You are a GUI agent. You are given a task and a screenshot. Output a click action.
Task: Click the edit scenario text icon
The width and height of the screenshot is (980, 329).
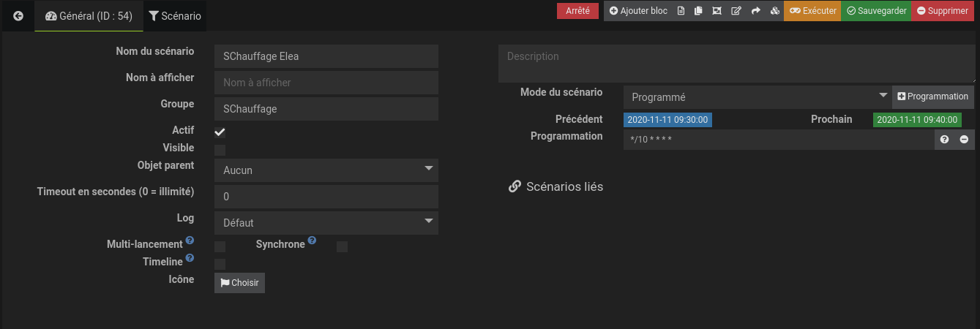point(736,11)
